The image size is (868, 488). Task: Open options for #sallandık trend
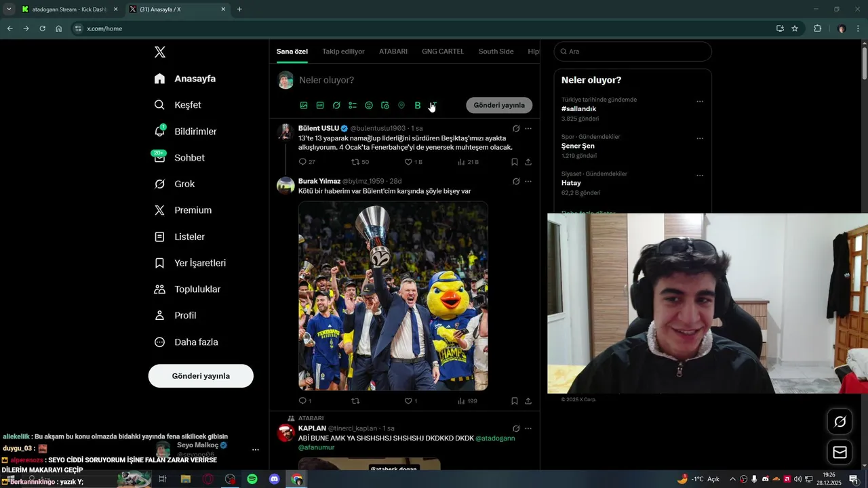pyautogui.click(x=700, y=102)
